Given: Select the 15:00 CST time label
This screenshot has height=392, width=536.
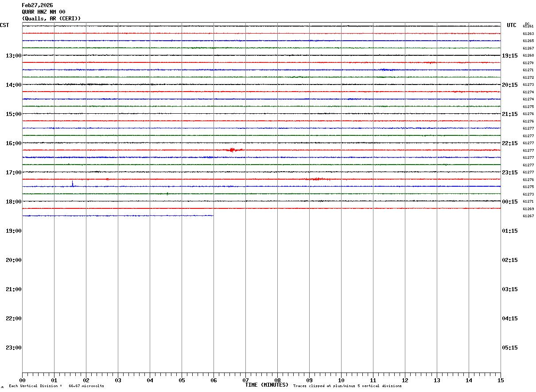Looking at the screenshot, I should point(14,114).
